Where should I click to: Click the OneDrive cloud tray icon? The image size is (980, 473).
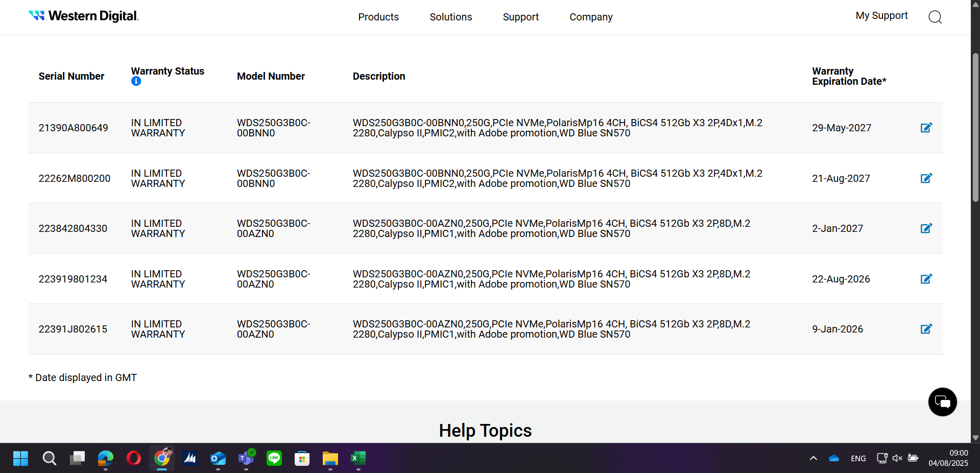click(834, 458)
